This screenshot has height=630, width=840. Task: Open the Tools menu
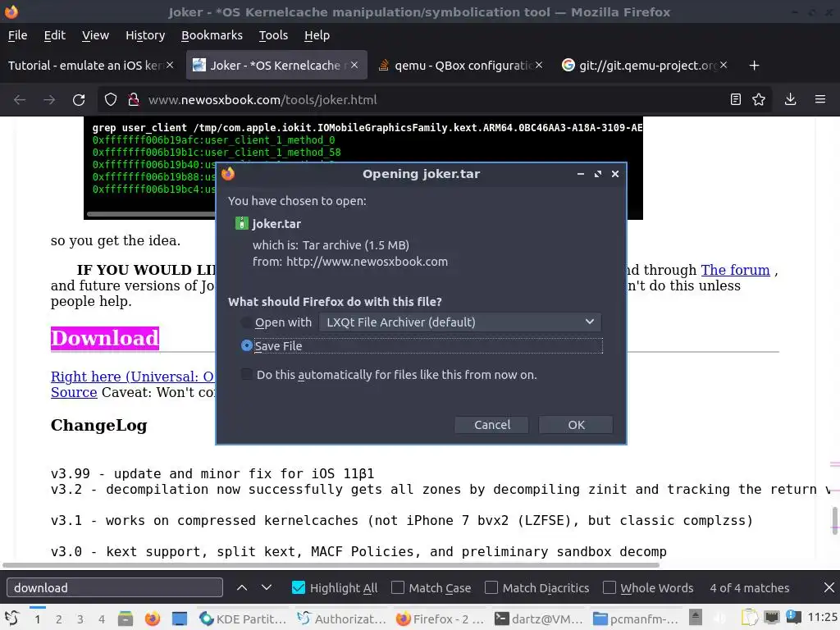pos(273,35)
